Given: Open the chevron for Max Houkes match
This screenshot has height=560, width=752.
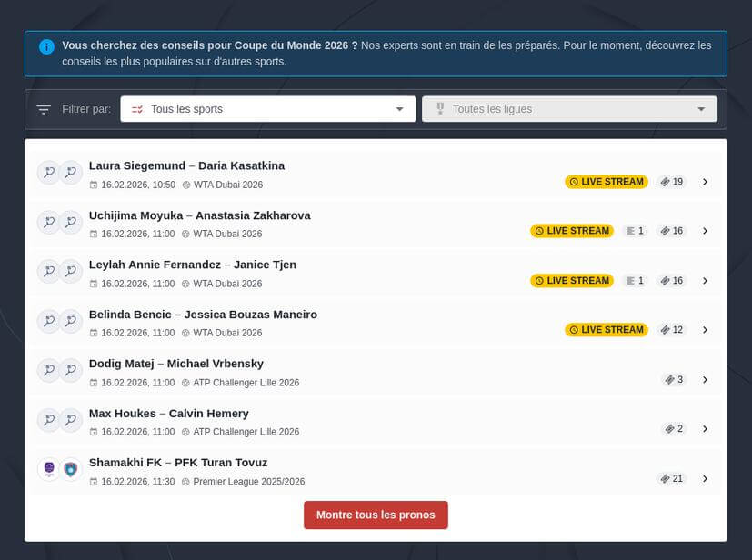Looking at the screenshot, I should click(x=705, y=429).
